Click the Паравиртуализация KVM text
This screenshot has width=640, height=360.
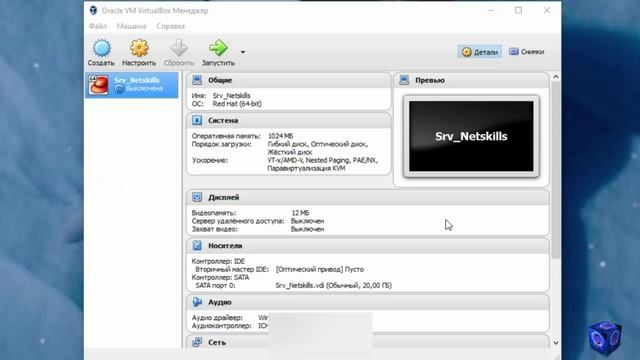[306, 168]
